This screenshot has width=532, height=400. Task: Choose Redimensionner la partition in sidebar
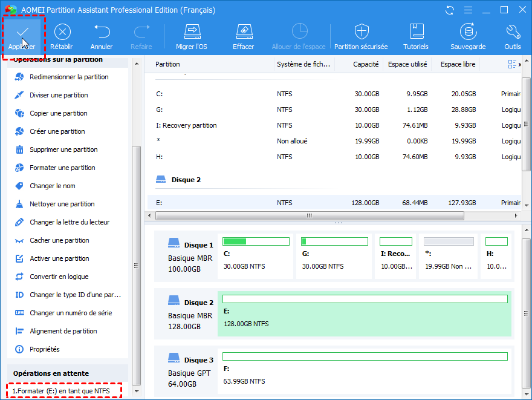coord(69,77)
